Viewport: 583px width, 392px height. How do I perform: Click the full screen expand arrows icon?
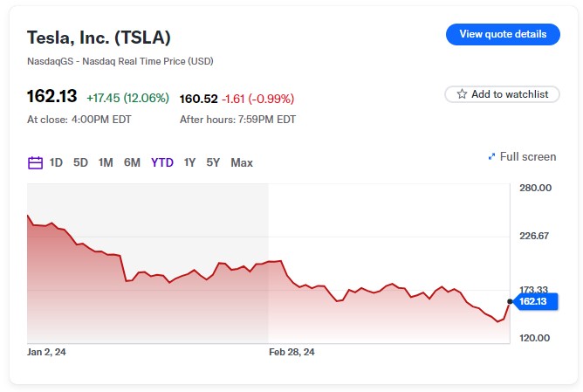(491, 157)
